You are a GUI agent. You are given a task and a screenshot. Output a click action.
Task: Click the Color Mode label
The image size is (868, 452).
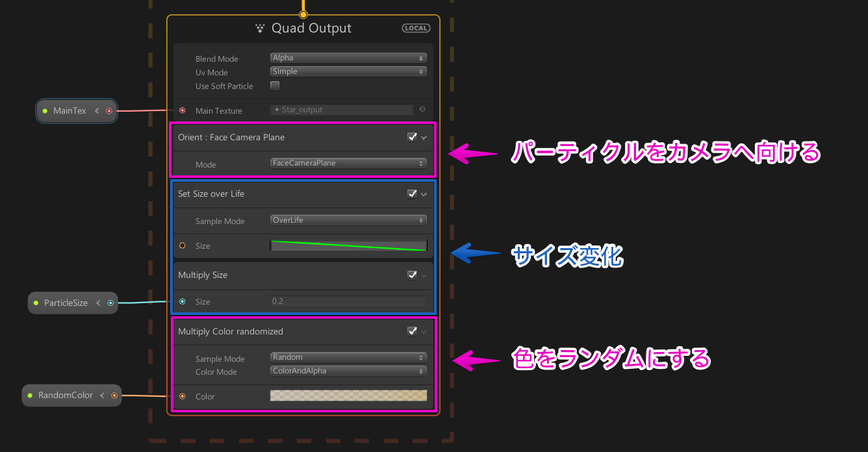point(216,372)
